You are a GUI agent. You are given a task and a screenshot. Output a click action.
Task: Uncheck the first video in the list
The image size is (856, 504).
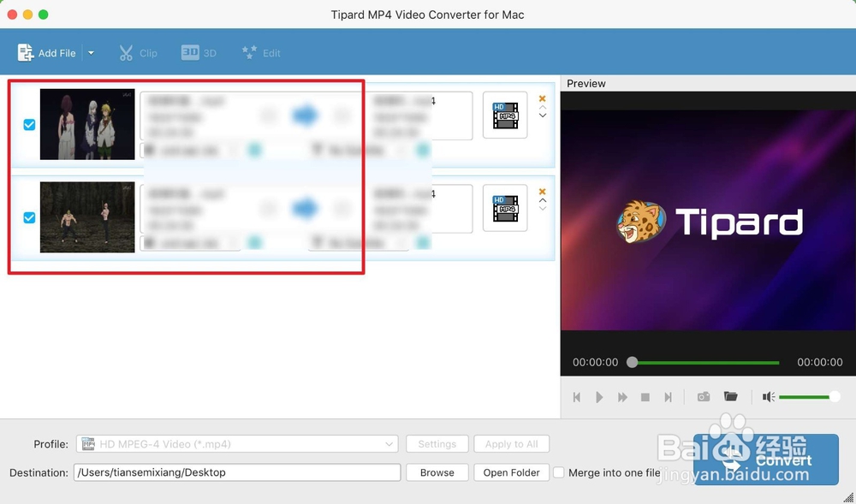(28, 124)
